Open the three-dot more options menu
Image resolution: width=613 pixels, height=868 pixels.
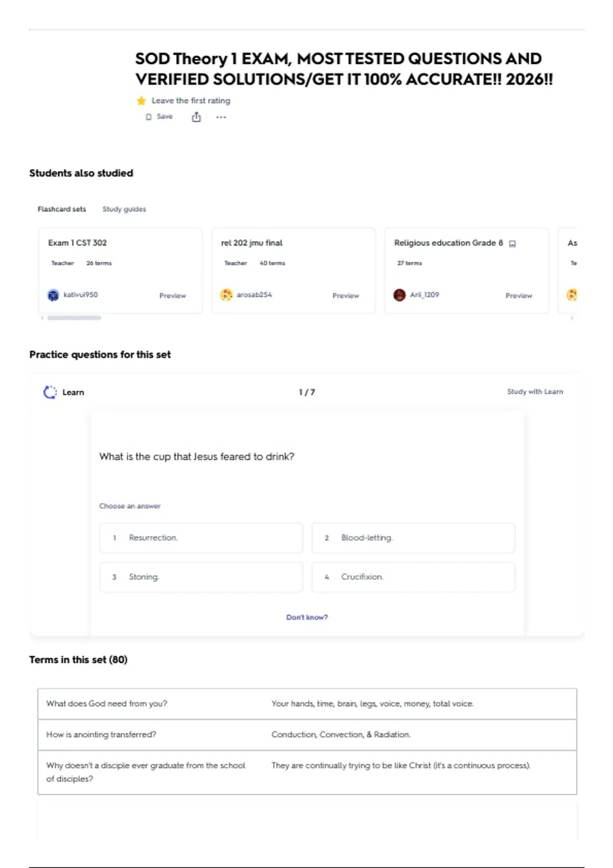(221, 117)
